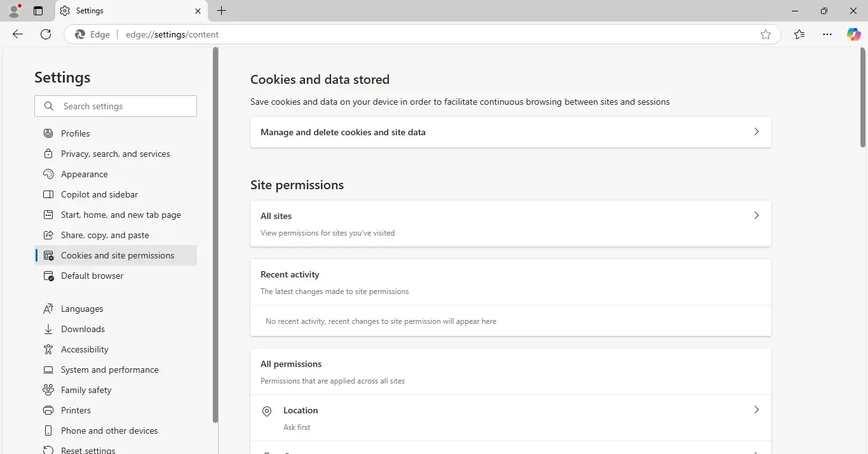Click the favorites star in the address bar
Image resolution: width=868 pixels, height=454 pixels.
click(766, 34)
